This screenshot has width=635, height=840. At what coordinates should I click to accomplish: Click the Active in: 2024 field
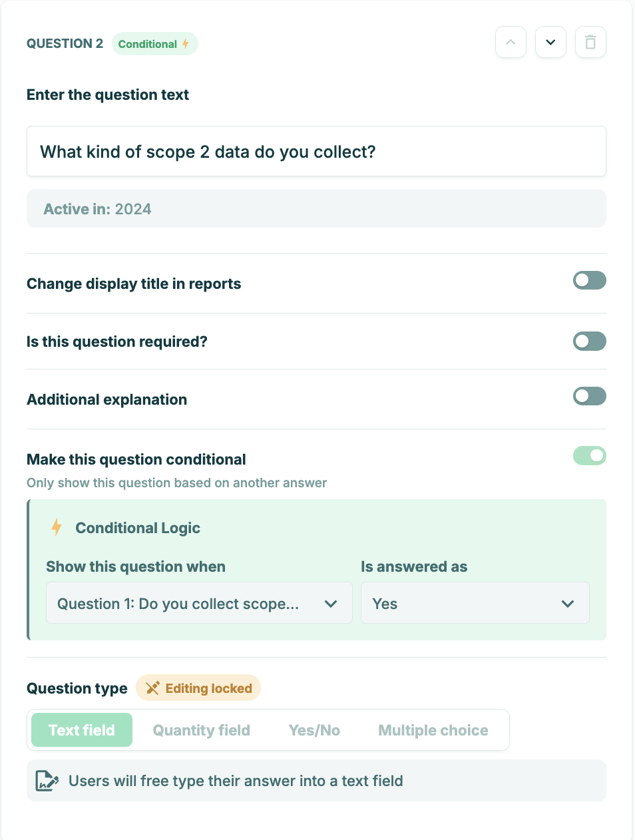tap(316, 209)
